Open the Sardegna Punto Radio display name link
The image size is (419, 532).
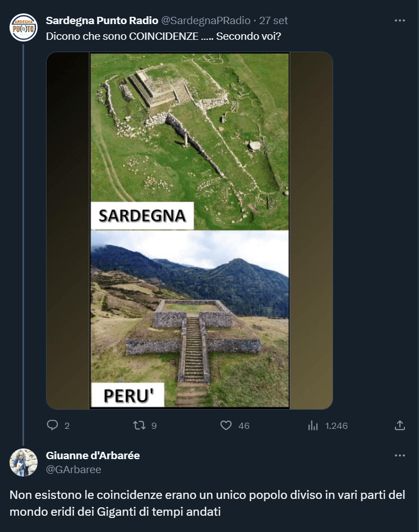102,20
